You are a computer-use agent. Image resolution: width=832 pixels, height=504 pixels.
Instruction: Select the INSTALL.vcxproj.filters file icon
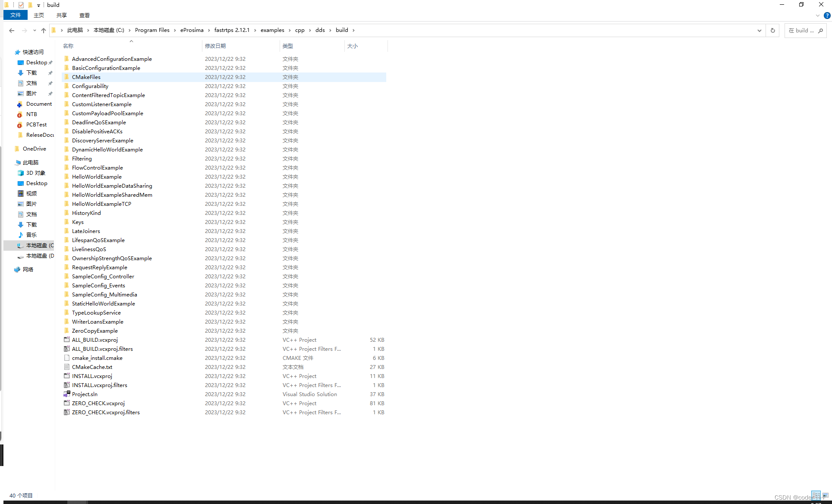(x=67, y=385)
